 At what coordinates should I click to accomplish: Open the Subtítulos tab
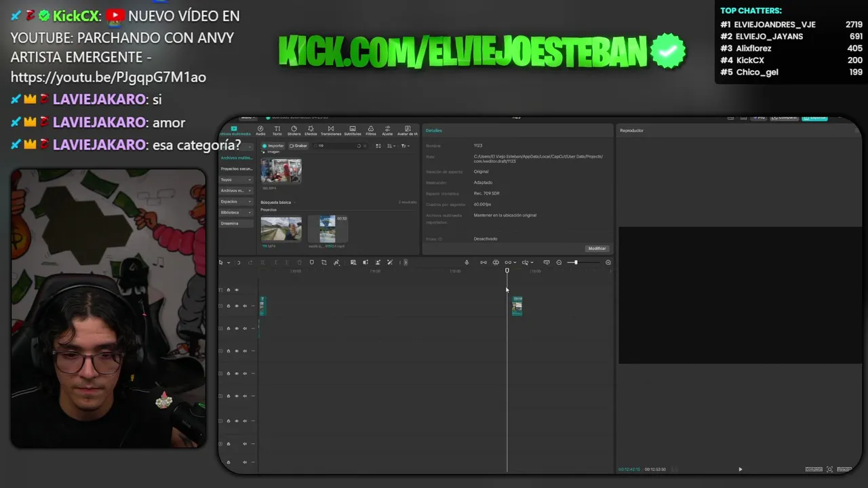coord(353,130)
